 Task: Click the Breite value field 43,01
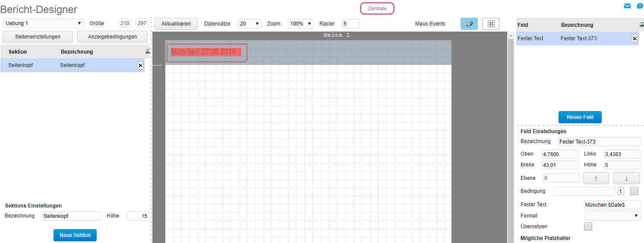pyautogui.click(x=560, y=165)
